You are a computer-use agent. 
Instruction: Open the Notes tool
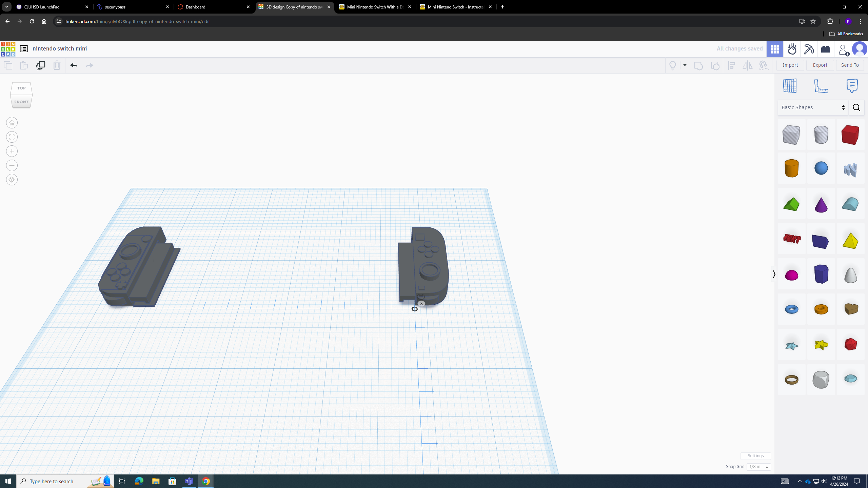pyautogui.click(x=852, y=86)
